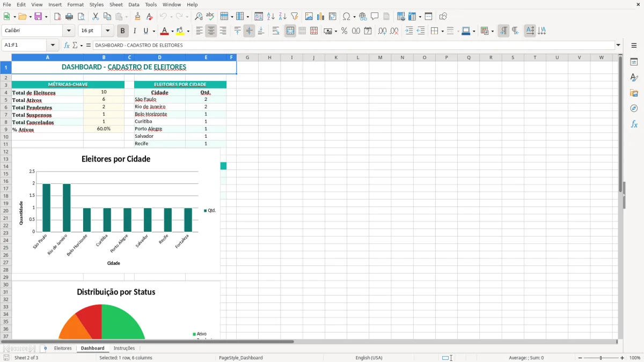644x362 pixels.
Task: Click the Insert Comment icon
Action: (375, 17)
